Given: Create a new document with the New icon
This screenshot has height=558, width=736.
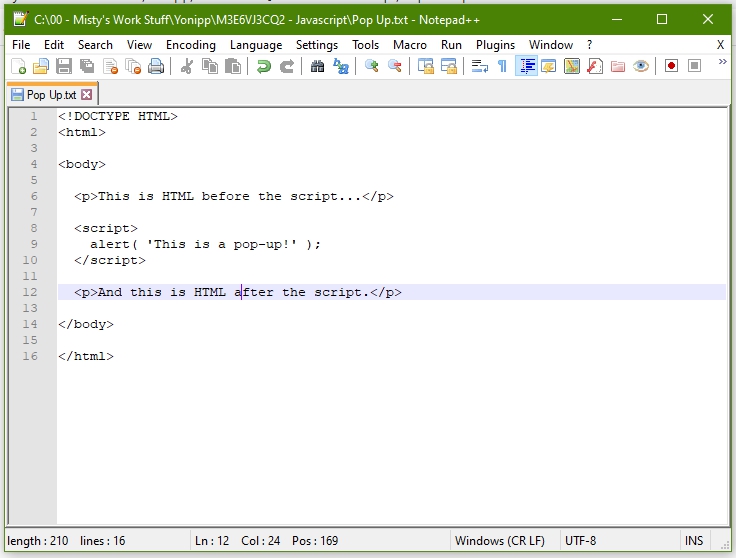Looking at the screenshot, I should point(18,66).
